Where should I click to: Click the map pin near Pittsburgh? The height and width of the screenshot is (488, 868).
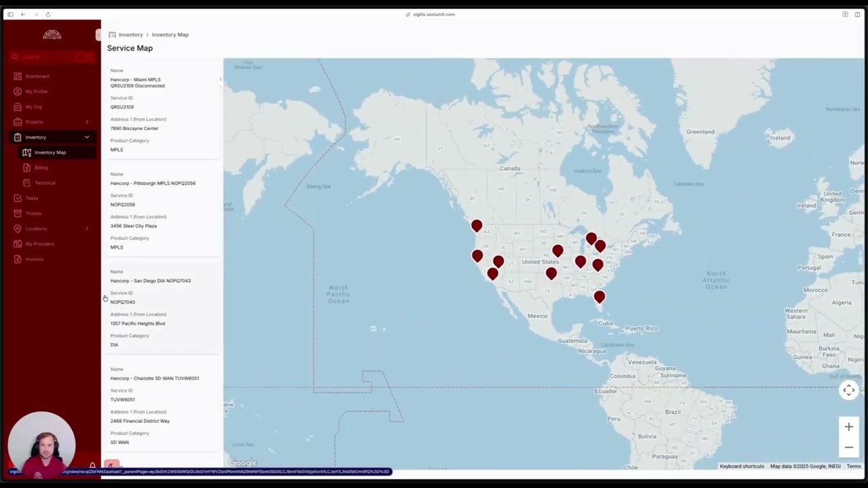point(600,245)
